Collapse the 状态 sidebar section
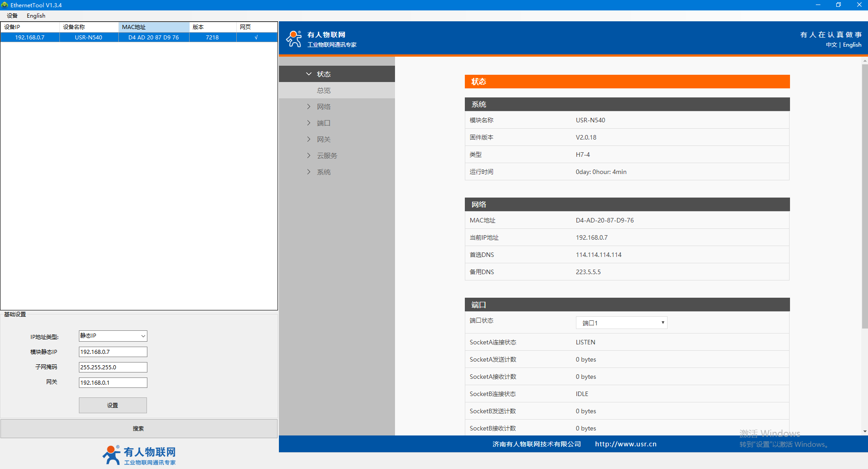The height and width of the screenshot is (469, 868). (323, 74)
